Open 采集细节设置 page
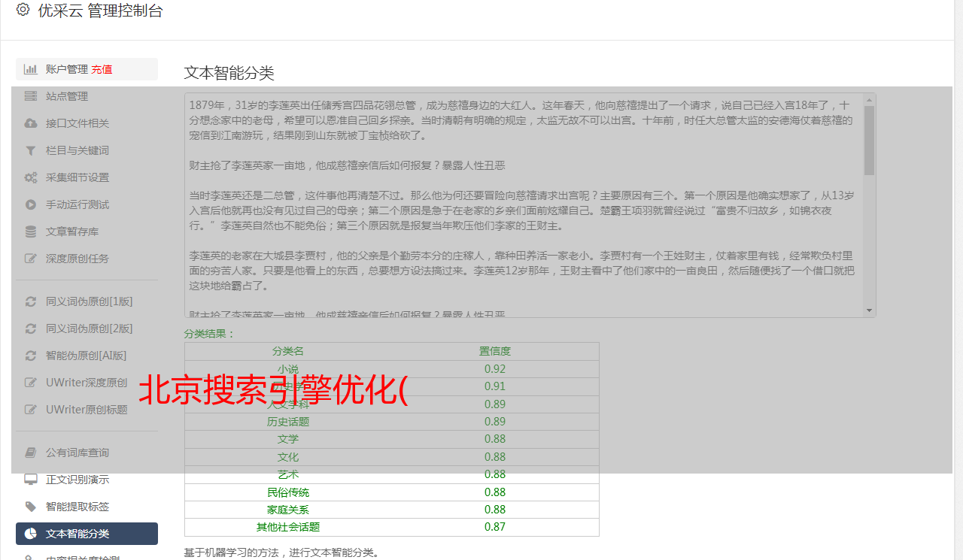This screenshot has height=560, width=963. (87, 177)
